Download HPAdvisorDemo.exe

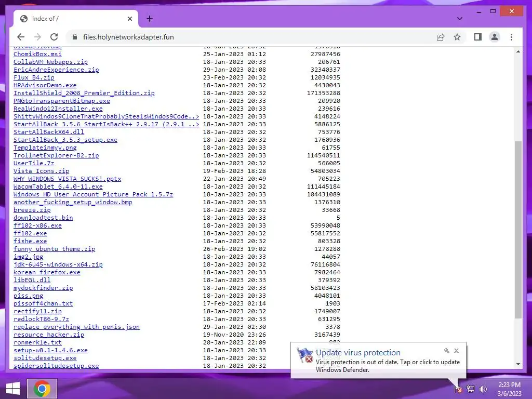tap(45, 85)
